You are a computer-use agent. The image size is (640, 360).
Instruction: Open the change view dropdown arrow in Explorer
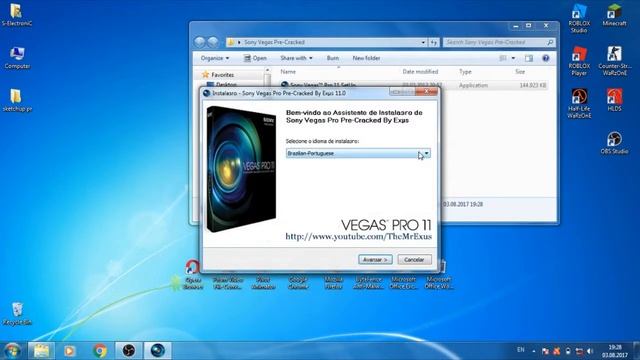pyautogui.click(x=513, y=58)
